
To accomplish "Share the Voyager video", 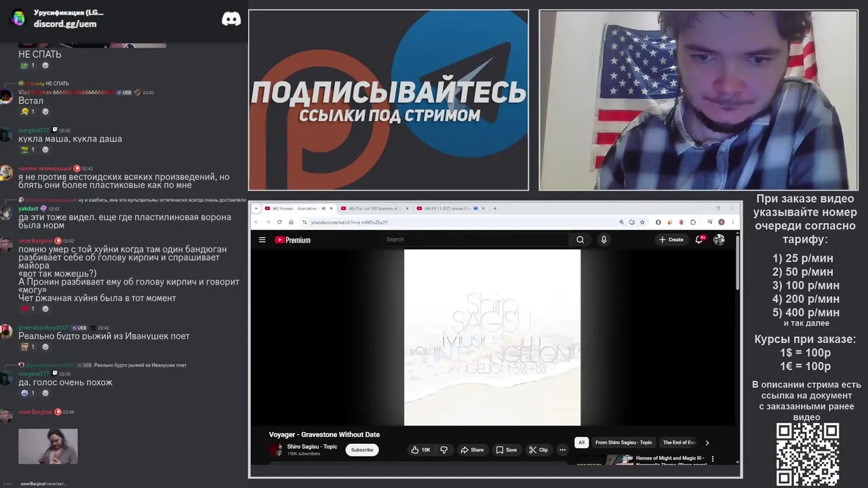I will coord(472,449).
